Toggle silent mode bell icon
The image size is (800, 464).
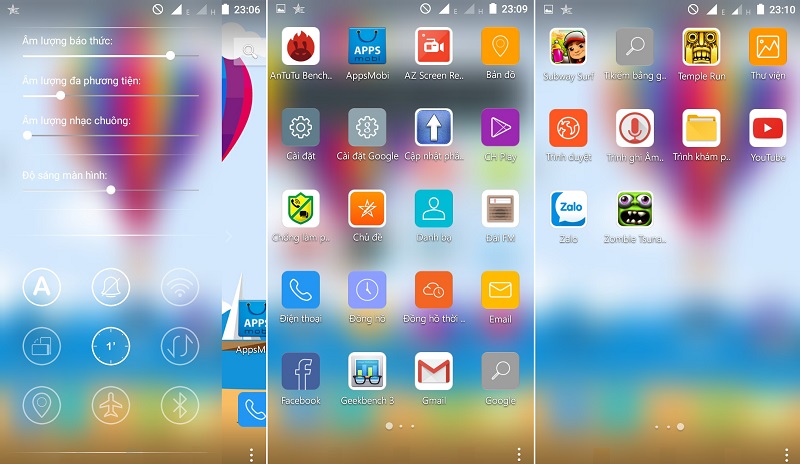pos(111,287)
